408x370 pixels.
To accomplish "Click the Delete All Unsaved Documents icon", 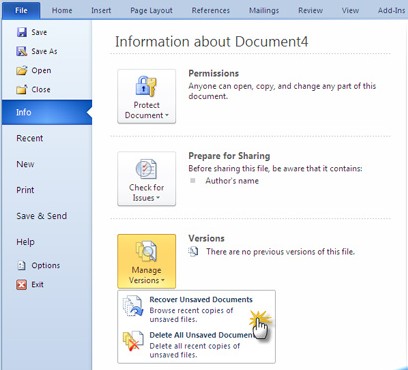I will click(133, 341).
